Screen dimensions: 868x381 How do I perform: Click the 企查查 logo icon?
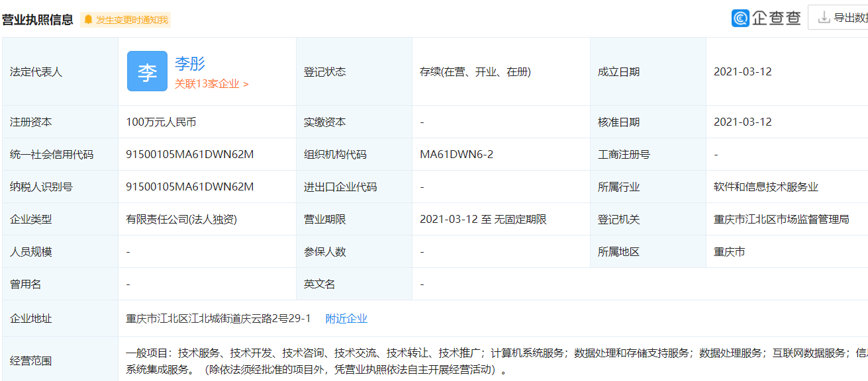coord(740,18)
